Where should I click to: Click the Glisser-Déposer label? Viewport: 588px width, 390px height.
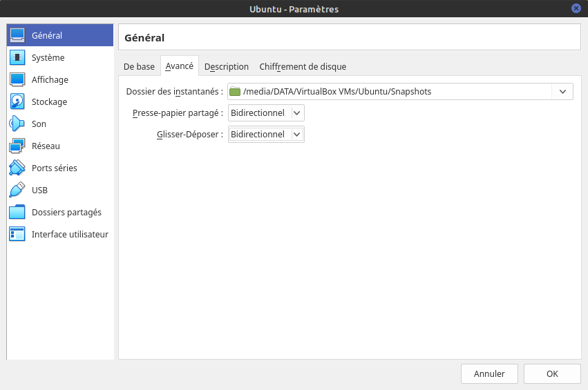[x=190, y=134]
